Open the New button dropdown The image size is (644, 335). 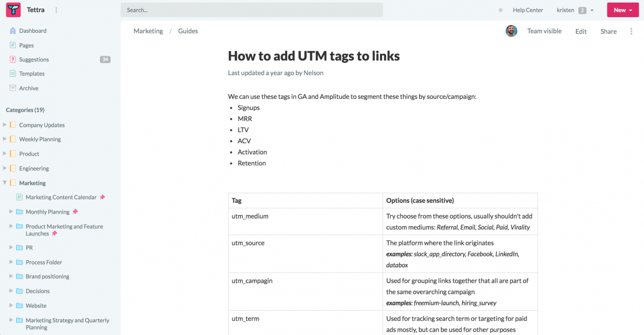[623, 10]
